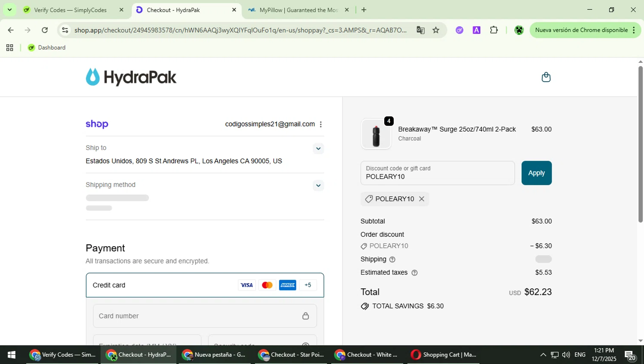
Task: Open the tab search dropdown arrow
Action: pyautogui.click(x=9, y=9)
